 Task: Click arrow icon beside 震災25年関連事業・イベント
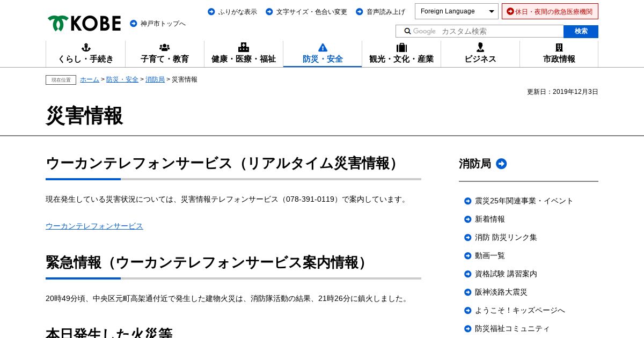(x=468, y=201)
